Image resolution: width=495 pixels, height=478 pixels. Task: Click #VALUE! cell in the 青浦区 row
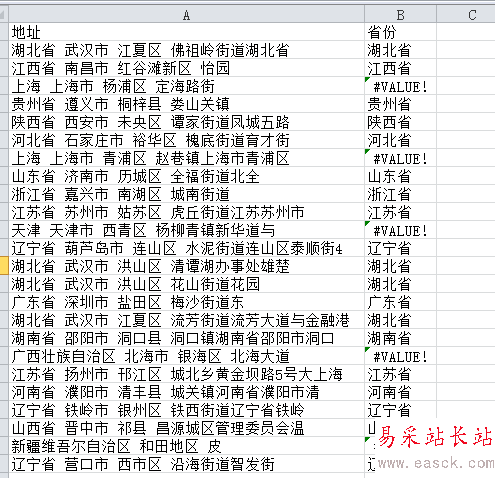pos(400,158)
